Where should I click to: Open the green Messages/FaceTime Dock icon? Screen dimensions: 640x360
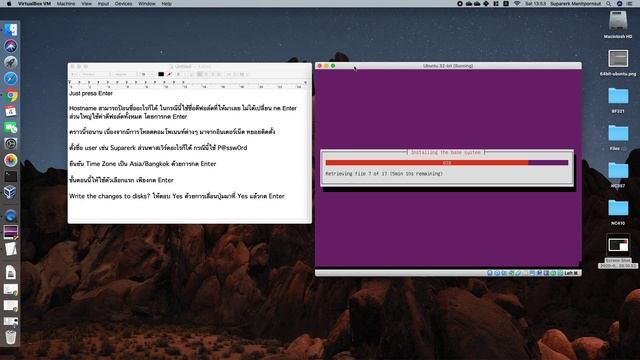[11, 127]
